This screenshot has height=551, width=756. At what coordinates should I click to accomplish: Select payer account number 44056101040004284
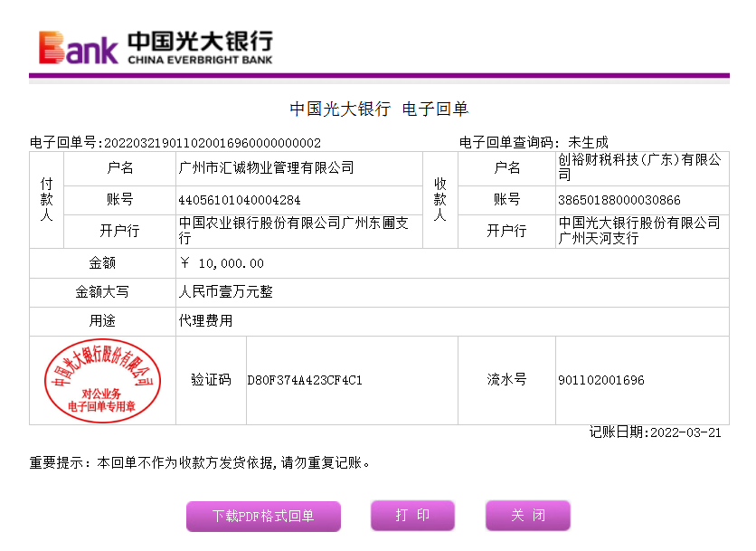[x=239, y=200]
